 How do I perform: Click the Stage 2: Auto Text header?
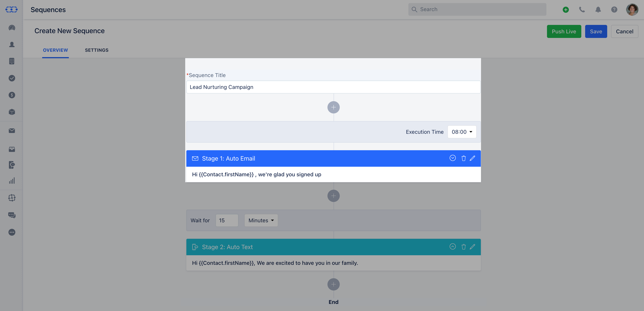pos(333,247)
